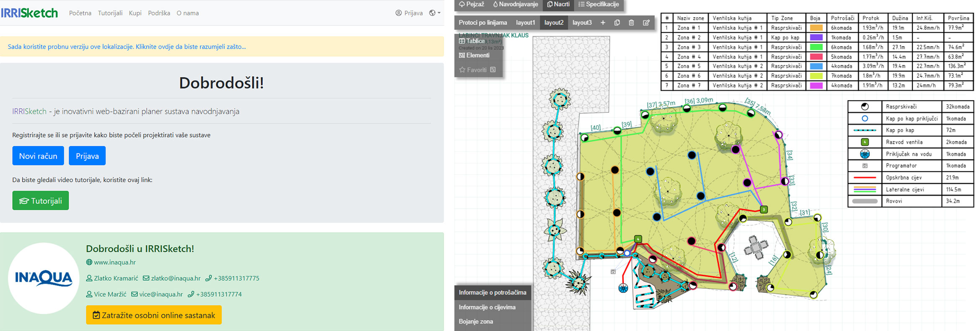Click the Novi račun button
Viewport: 980px width, 331px height.
(x=38, y=156)
